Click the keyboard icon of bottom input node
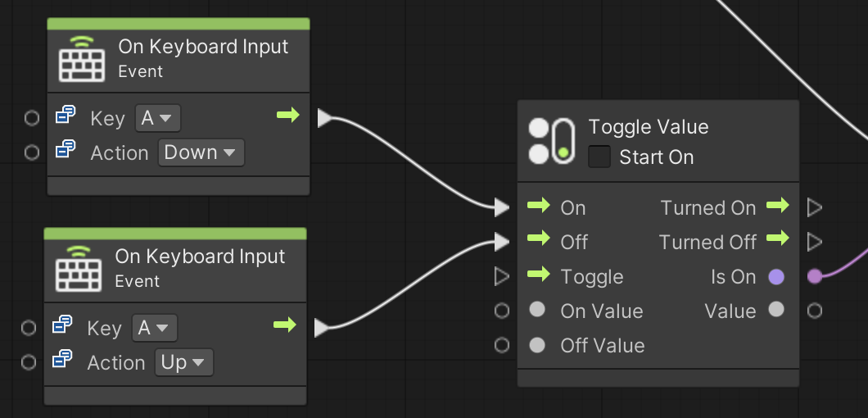The height and width of the screenshot is (418, 868). coord(79,268)
